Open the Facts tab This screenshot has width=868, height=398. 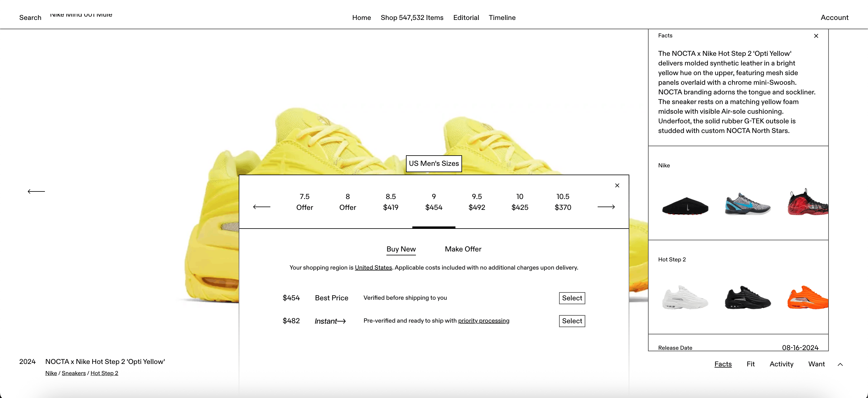point(723,364)
